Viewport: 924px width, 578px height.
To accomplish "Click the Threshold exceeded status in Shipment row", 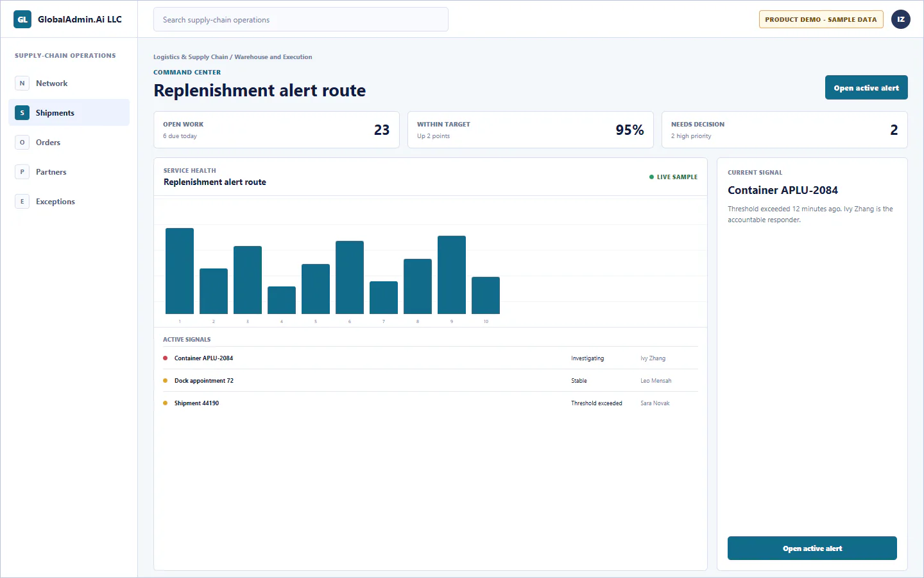I will click(x=597, y=403).
